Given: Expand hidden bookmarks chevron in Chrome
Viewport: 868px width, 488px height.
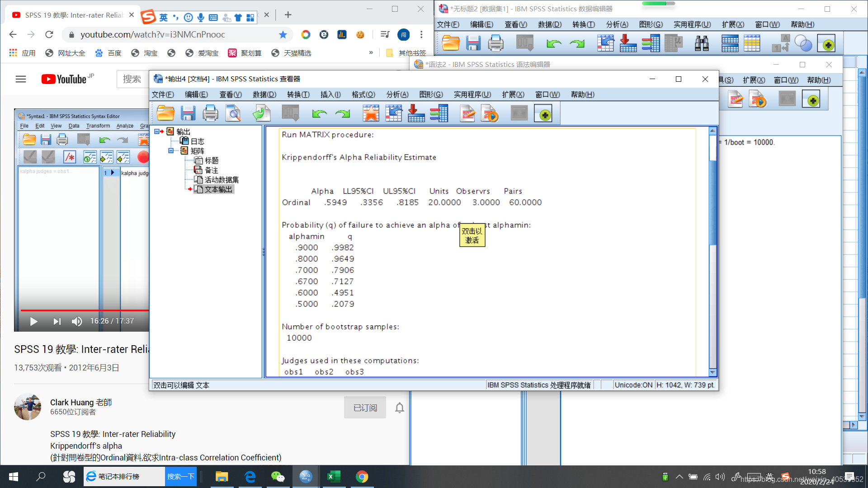Looking at the screenshot, I should 371,53.
